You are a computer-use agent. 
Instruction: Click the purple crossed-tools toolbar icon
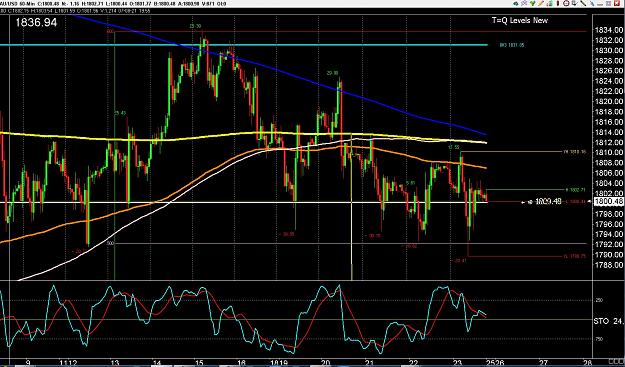pos(524,3)
